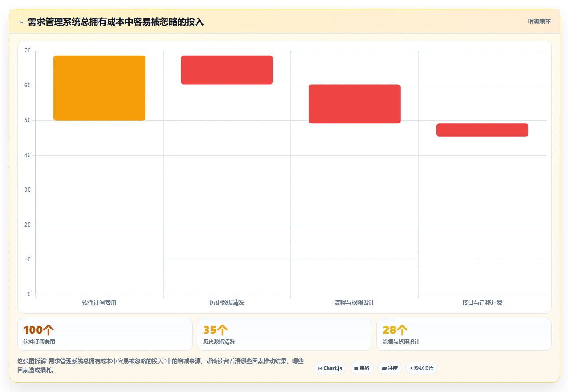Click the y-axis value 70
Image resolution: width=569 pixels, height=392 pixels.
tap(27, 51)
